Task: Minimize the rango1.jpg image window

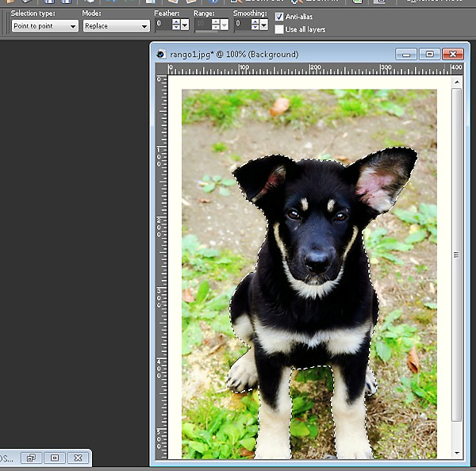Action: (x=406, y=55)
